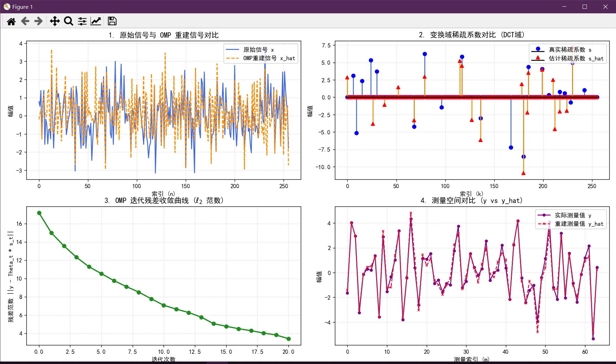This screenshot has height=364, width=616.
Task: Click the legend entry "原始信号 x"
Action: click(x=259, y=50)
